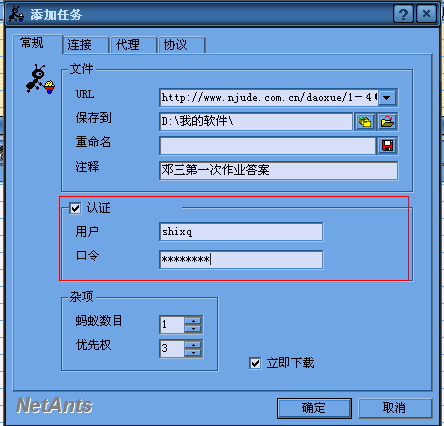The height and width of the screenshot is (426, 444).
Task: Click the NetAnts ant icon in the title bar
Action: click(16, 15)
